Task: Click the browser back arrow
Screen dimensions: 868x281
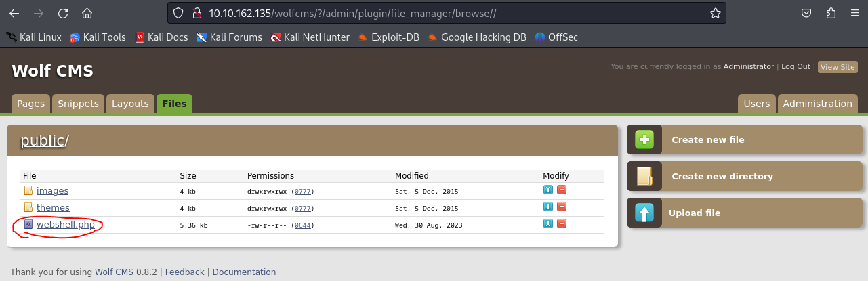Action: point(15,13)
